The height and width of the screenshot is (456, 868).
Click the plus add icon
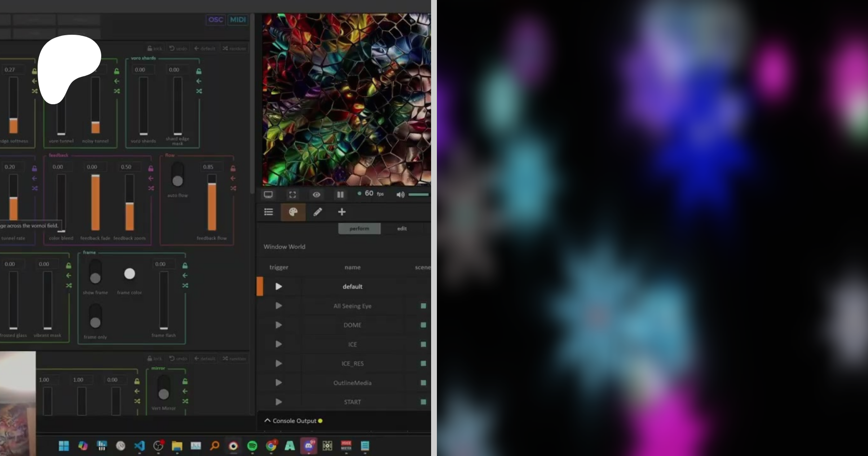click(x=342, y=212)
